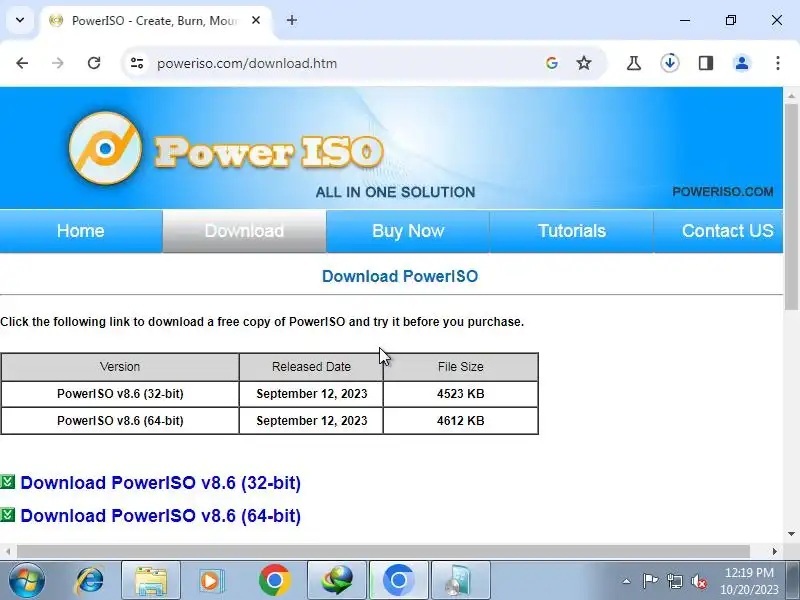The image size is (800, 600).
Task: Click the PowerISO disc logo
Action: point(106,148)
